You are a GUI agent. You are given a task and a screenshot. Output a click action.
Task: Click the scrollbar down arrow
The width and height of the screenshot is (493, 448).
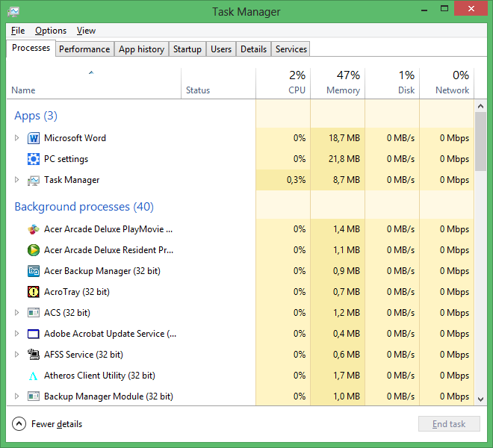coord(480,399)
